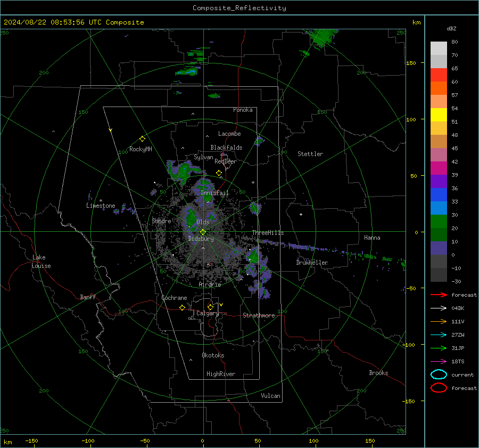Screen dimensions: 479x448
Task: Click the Blackfalds label
Action: pos(226,148)
